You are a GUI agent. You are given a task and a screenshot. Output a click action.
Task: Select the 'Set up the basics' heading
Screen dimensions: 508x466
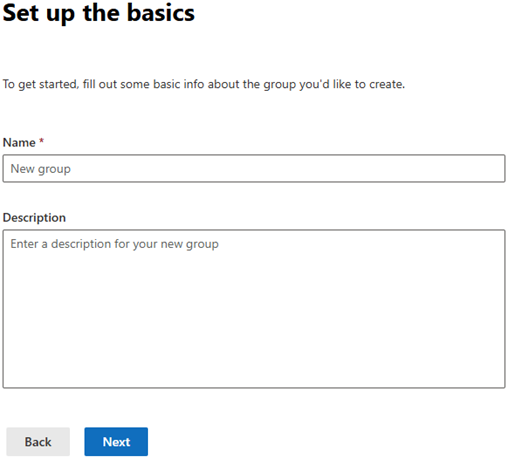99,13
